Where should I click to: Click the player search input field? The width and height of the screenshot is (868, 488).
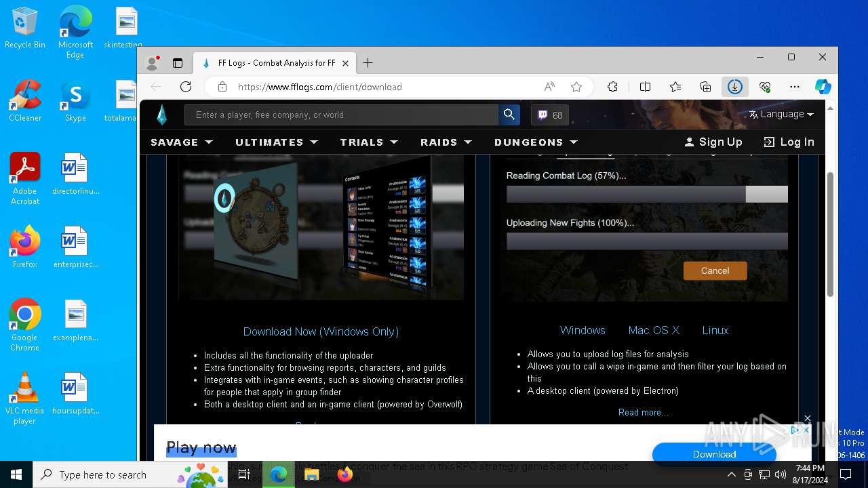click(341, 115)
